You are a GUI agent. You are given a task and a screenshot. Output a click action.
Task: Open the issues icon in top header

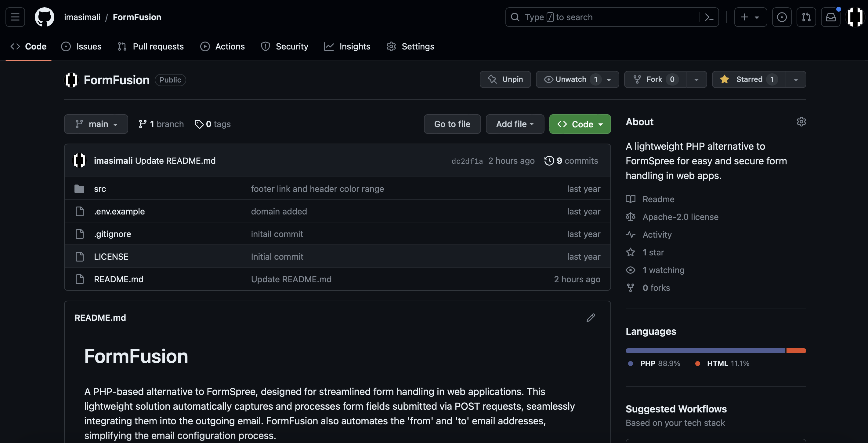click(782, 17)
